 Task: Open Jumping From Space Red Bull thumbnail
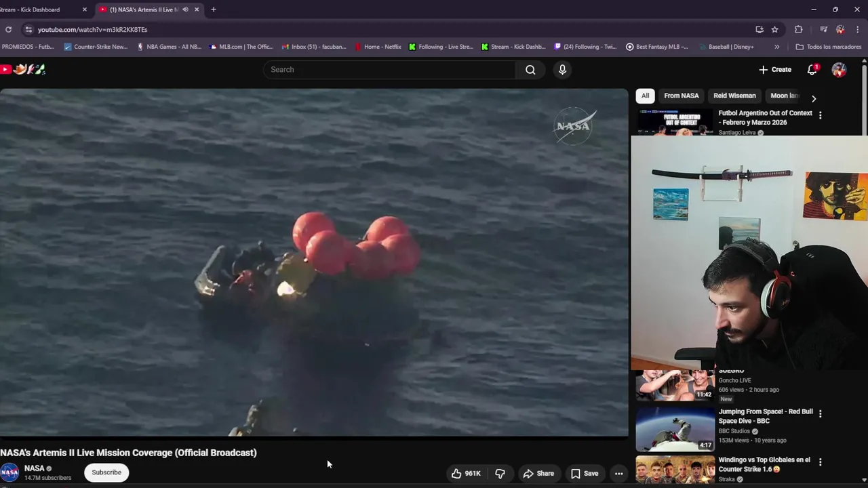click(675, 428)
